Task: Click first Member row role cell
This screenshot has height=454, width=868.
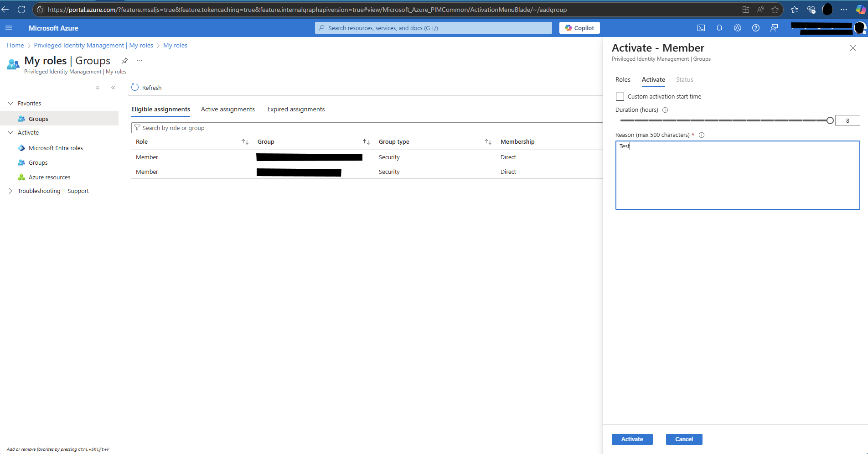Action: coord(147,157)
